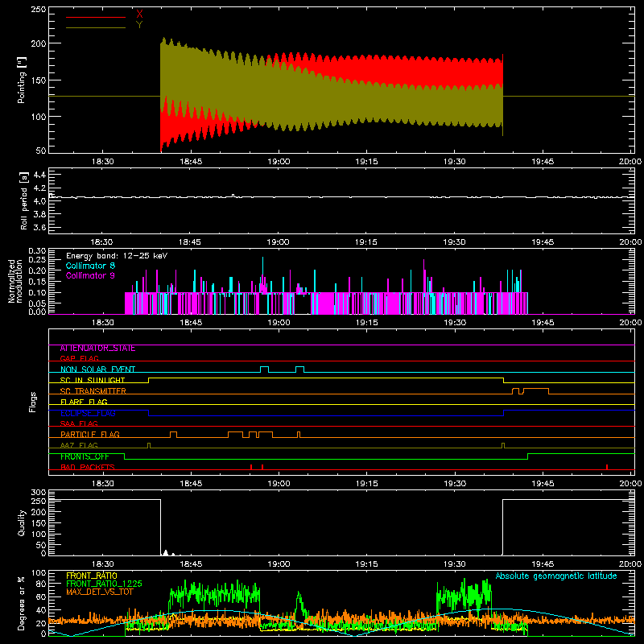Click the '0.30' tick of modulation plot
Image resolution: width=644 pixels, height=644 pixels.
pyautogui.click(x=37, y=251)
